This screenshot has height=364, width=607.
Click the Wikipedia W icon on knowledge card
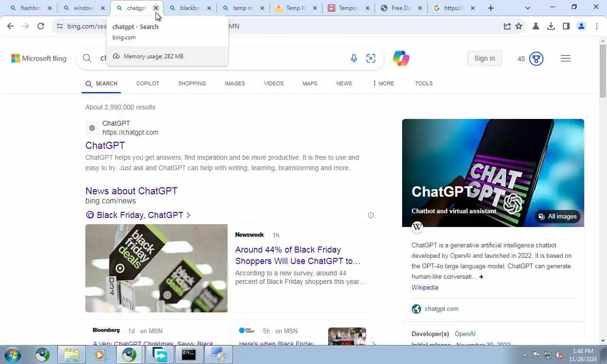pos(417,227)
